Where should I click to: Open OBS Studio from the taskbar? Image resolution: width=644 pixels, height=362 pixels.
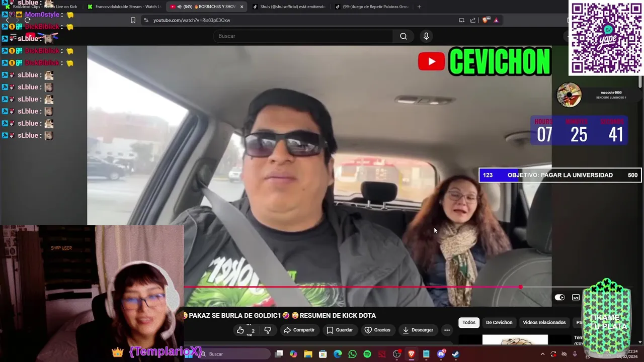(x=397, y=354)
